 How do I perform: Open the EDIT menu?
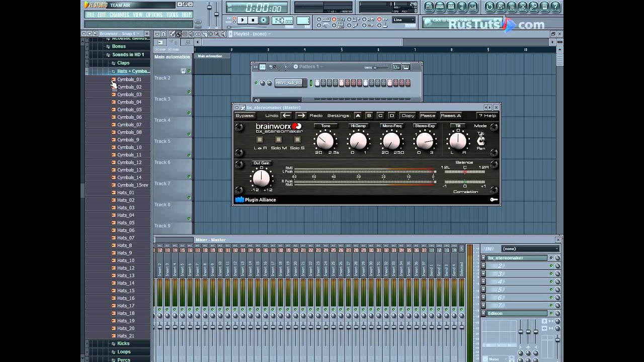click(102, 15)
